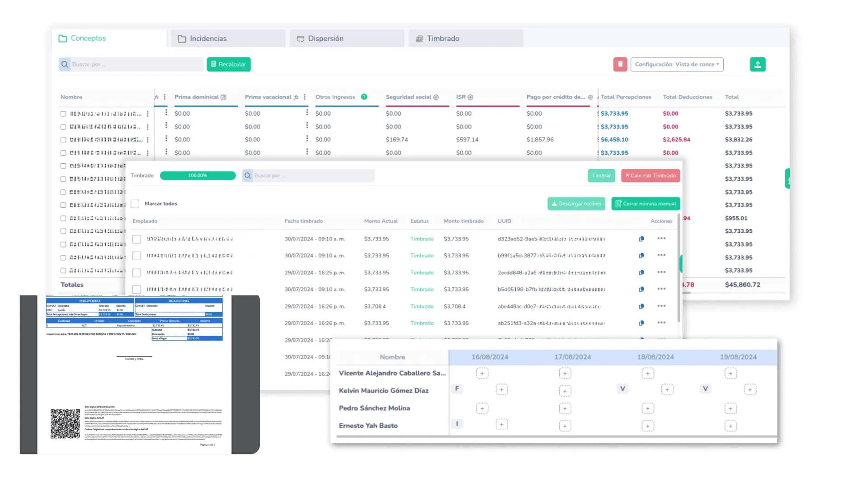
Task: Click copy UUID icon in first timbrado row
Action: pyautogui.click(x=641, y=239)
